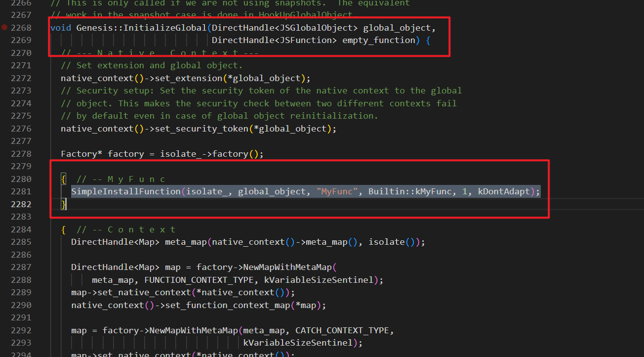The width and height of the screenshot is (644, 357).
Task: Click the Factory* type on line 2278
Action: click(x=81, y=154)
